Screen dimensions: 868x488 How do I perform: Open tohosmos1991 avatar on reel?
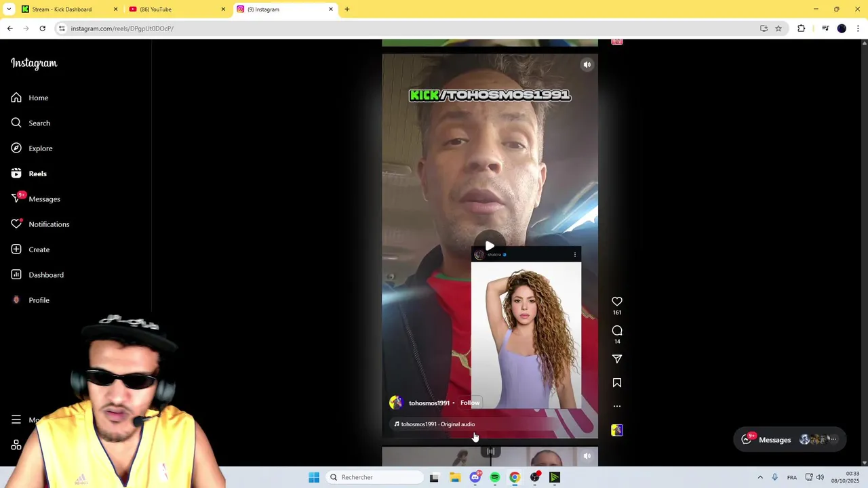click(396, 403)
